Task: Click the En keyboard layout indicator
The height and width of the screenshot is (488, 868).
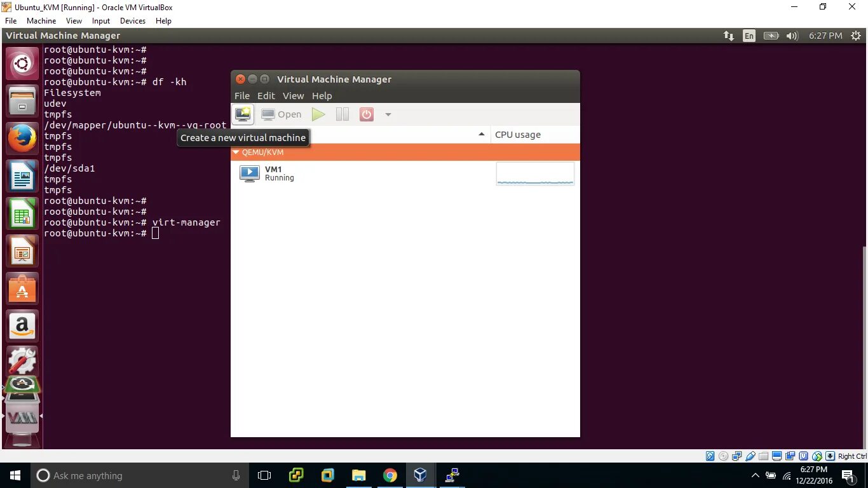Action: coord(749,36)
